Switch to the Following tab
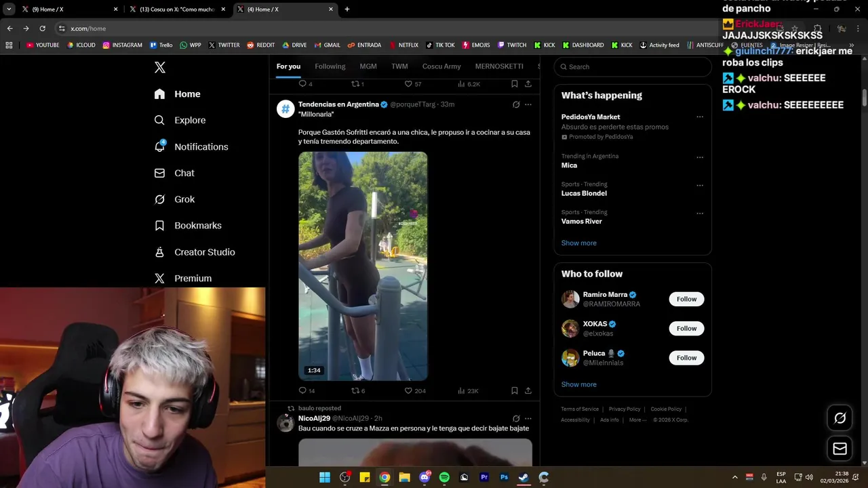Viewport: 868px width, 488px height. click(x=330, y=66)
